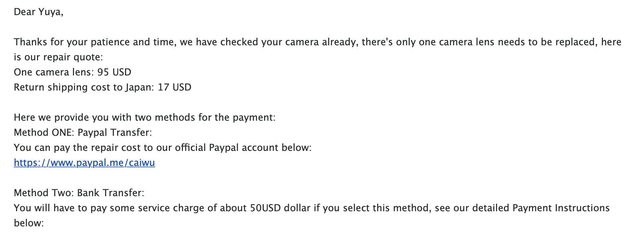
Task: Click the heading 'Method ONE: Paypal Transfer:'
Action: click(83, 133)
